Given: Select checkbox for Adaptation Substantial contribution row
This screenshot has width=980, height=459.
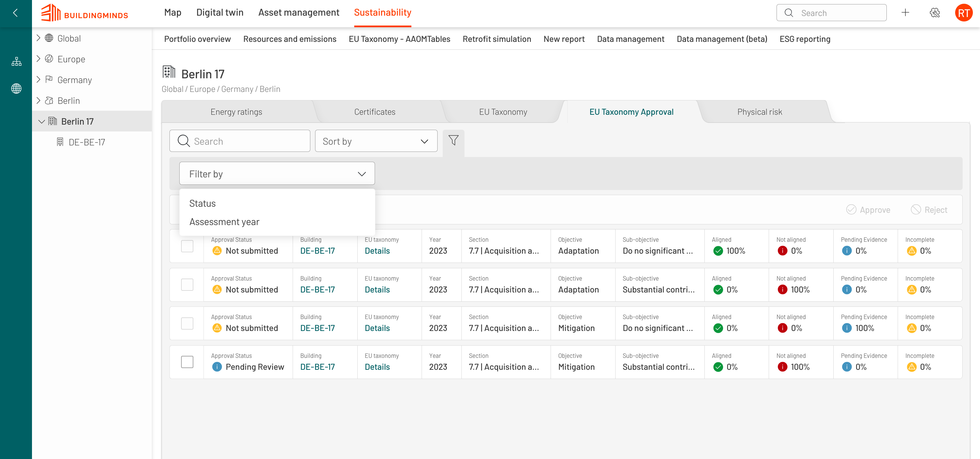Looking at the screenshot, I should coord(187,285).
